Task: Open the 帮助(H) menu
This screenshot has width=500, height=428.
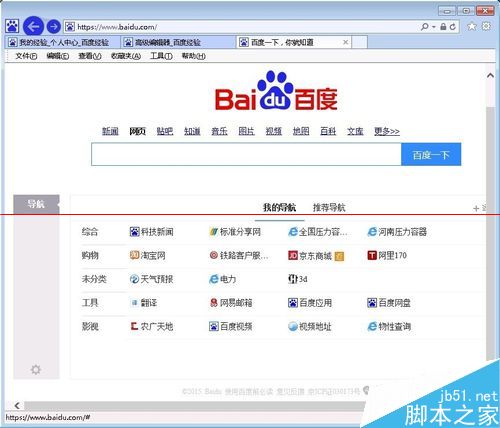Action: pyautogui.click(x=193, y=56)
